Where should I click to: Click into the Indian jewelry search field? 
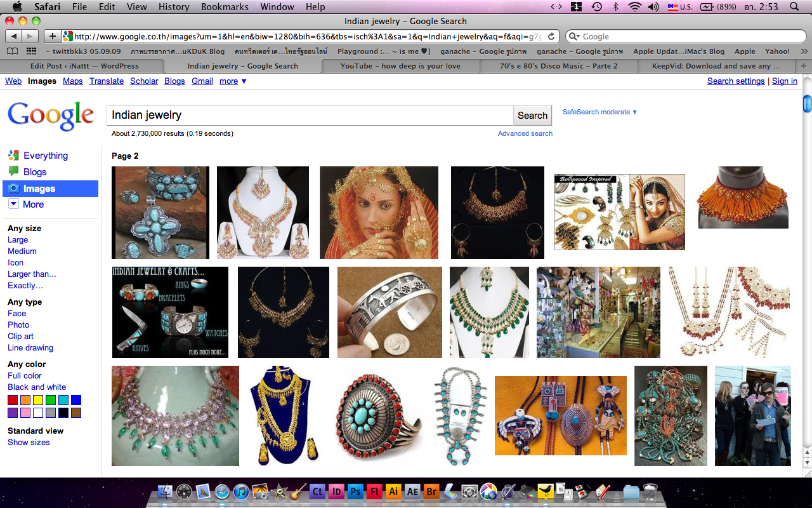point(310,116)
